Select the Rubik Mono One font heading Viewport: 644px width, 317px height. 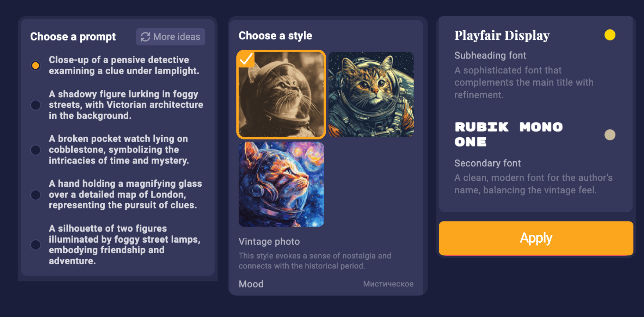point(509,134)
